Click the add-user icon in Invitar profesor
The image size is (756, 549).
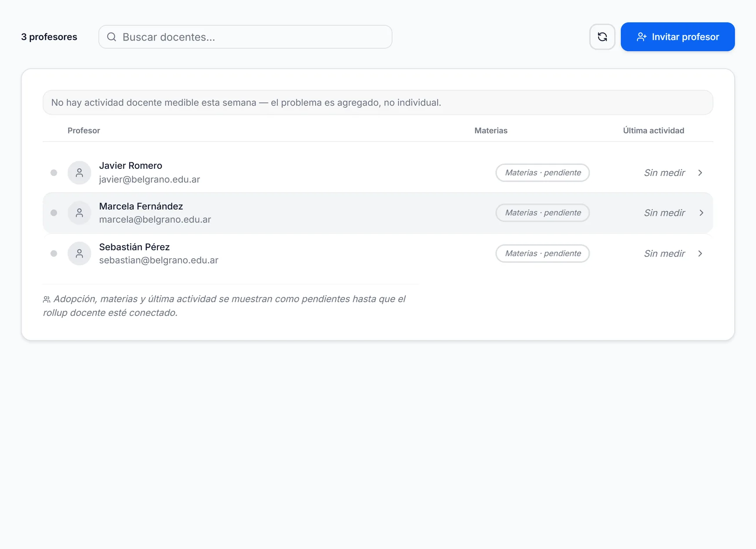point(641,37)
